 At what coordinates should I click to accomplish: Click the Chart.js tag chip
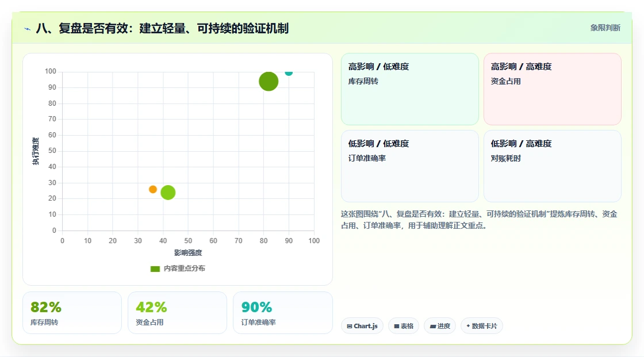click(362, 326)
